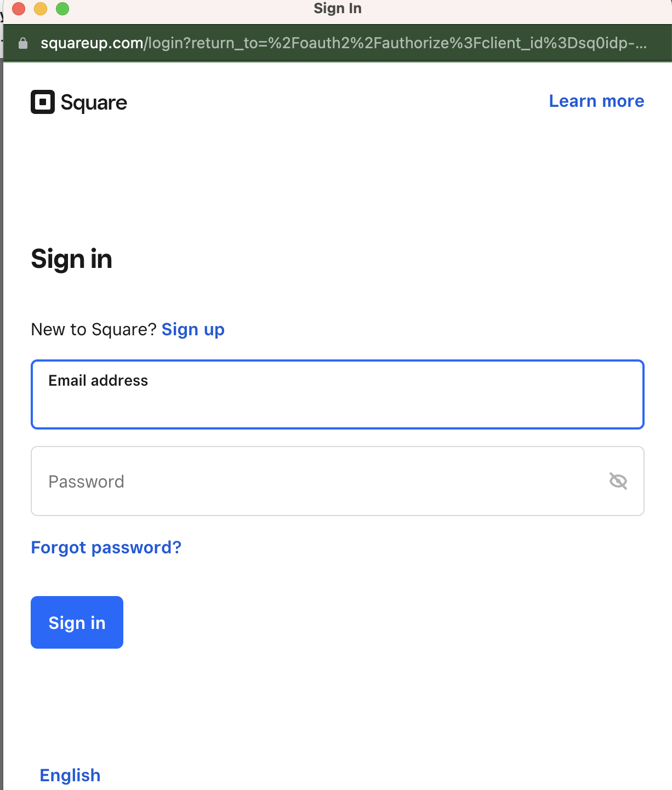Click the large Sign in heading
The image size is (672, 790).
pyautogui.click(x=71, y=259)
